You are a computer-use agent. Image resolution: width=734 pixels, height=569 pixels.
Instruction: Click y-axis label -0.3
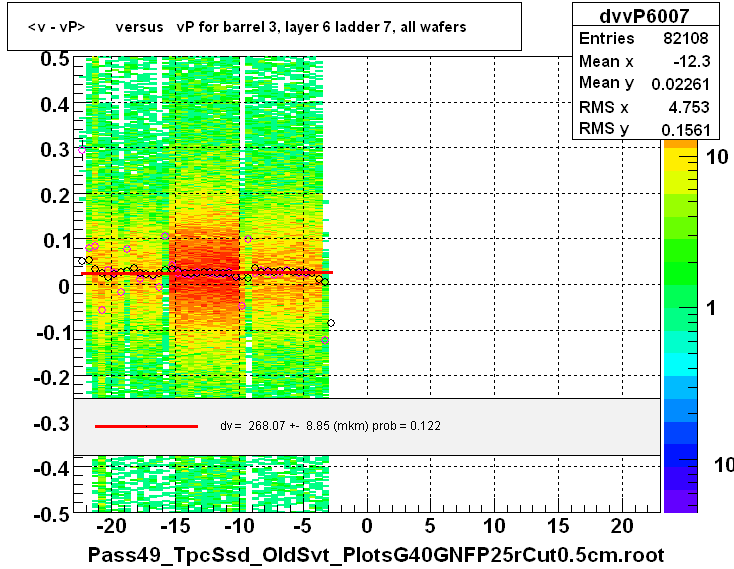pyautogui.click(x=51, y=424)
